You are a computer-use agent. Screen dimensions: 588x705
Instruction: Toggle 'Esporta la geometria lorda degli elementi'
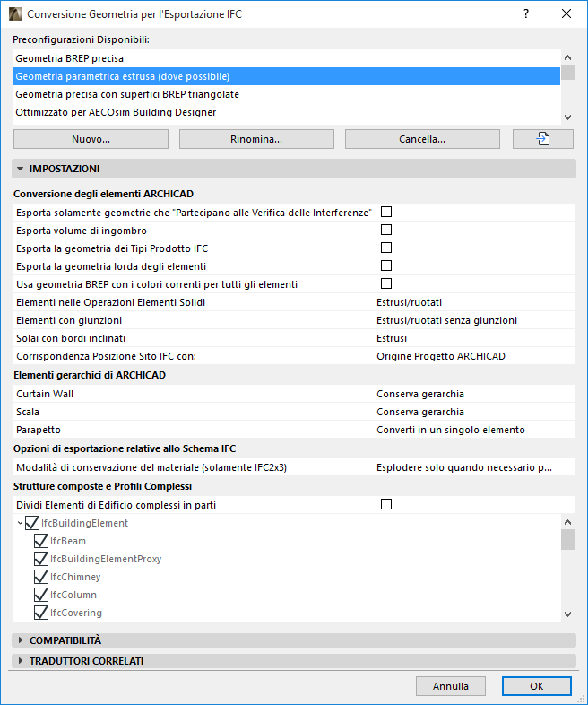[386, 266]
